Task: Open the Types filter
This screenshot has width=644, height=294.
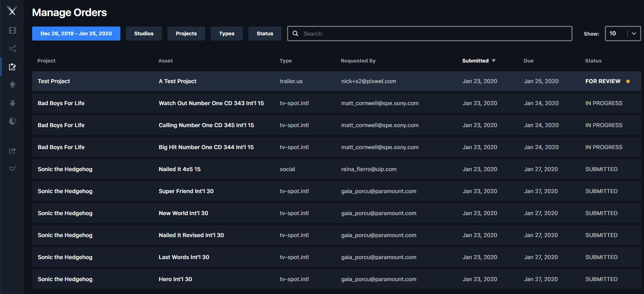Action: point(227,34)
